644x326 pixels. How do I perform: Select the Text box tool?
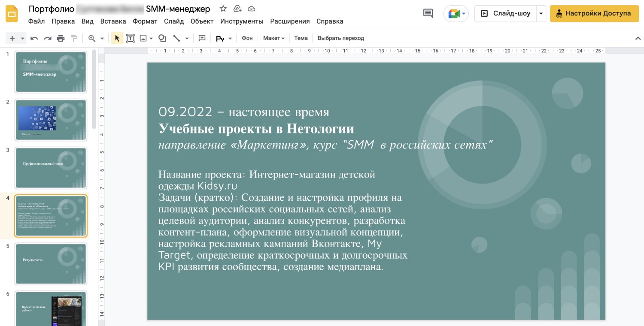tap(131, 38)
